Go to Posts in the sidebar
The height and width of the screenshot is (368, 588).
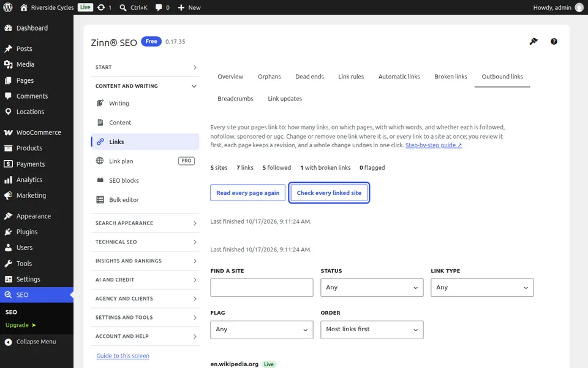point(37,48)
